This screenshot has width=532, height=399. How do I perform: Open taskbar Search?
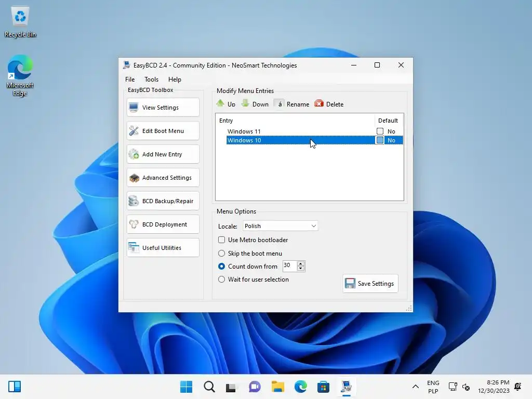pos(209,387)
